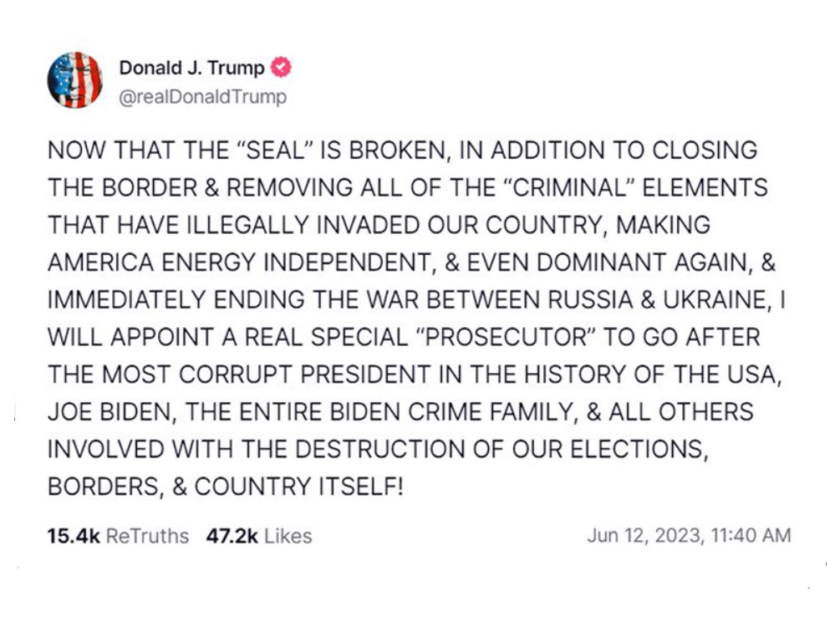This screenshot has width=840, height=617.
Task: Click the quoted word "SEAL" in the post
Action: pyautogui.click(x=274, y=150)
